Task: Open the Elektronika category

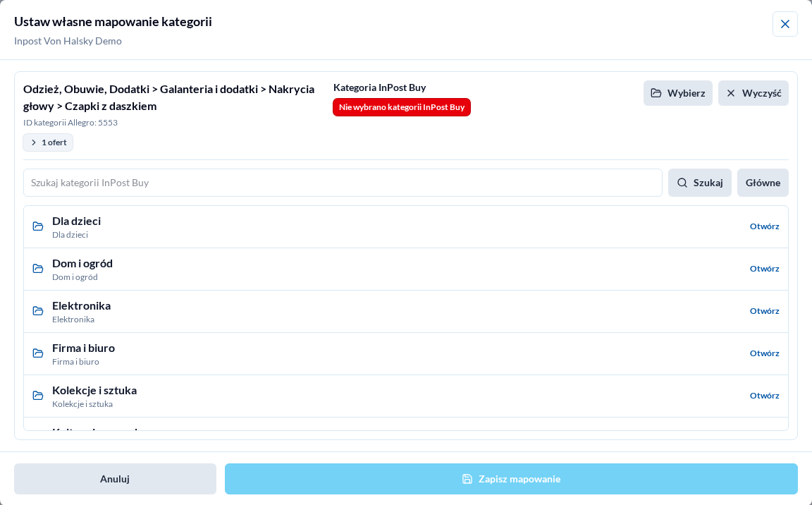Action: 764,311
